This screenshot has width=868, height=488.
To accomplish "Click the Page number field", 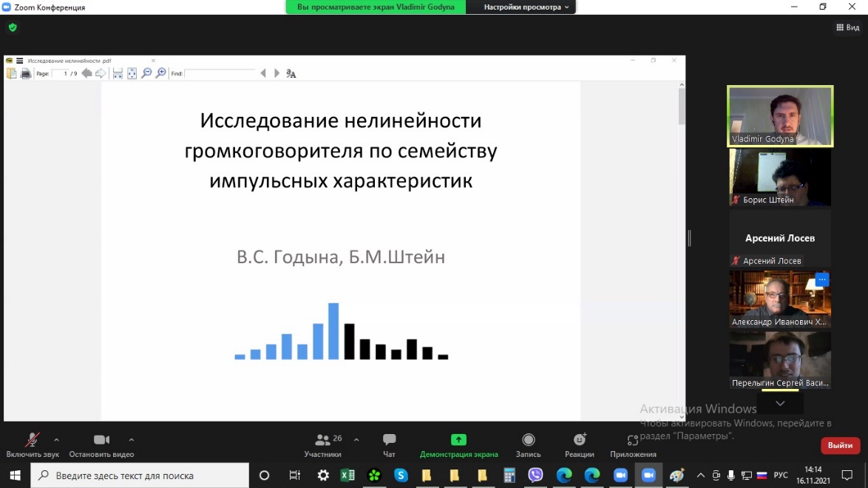I will pos(61,74).
